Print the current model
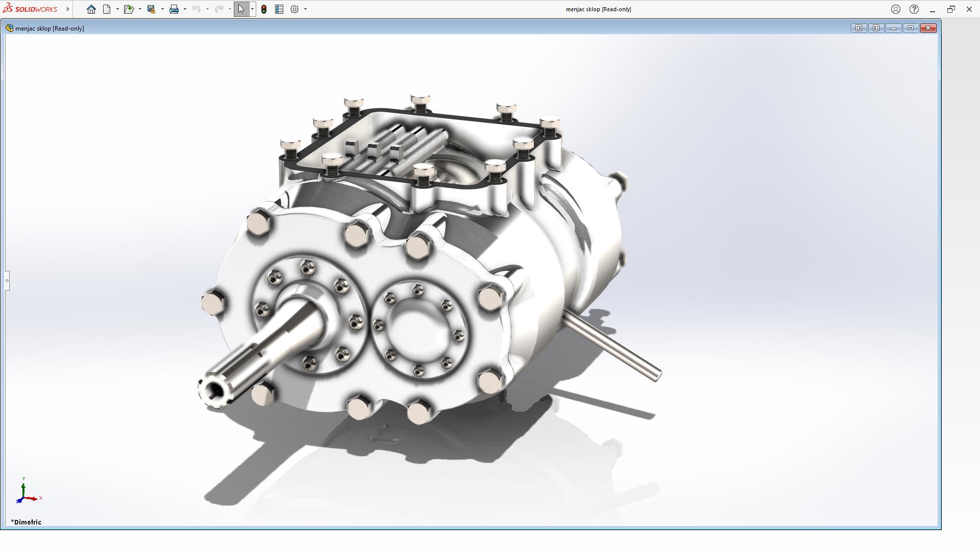This screenshot has height=550, width=980. (x=174, y=9)
